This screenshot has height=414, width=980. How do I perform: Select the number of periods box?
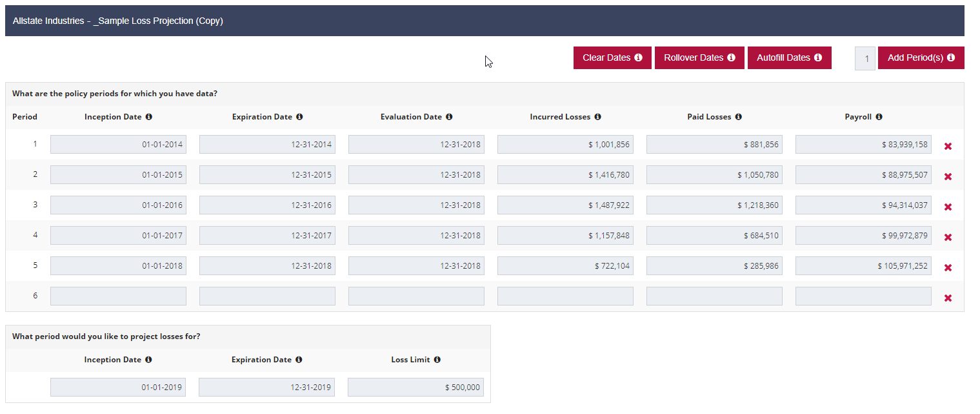tap(865, 58)
